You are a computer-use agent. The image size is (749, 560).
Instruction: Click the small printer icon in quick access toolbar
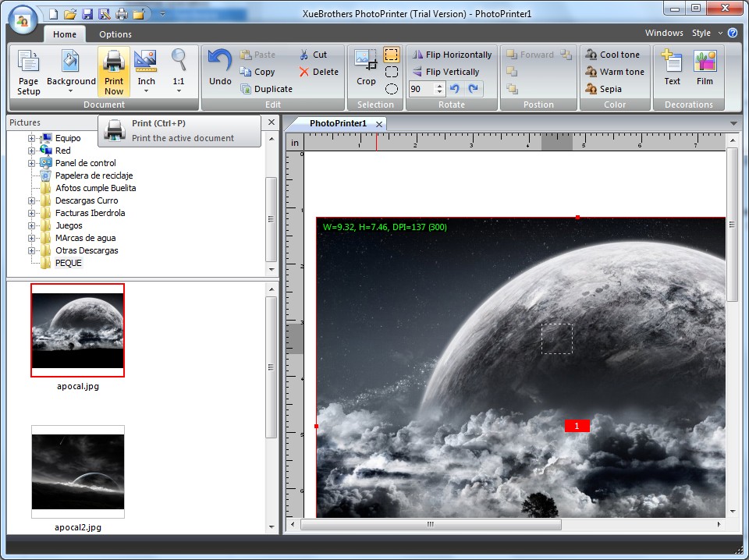point(122,14)
